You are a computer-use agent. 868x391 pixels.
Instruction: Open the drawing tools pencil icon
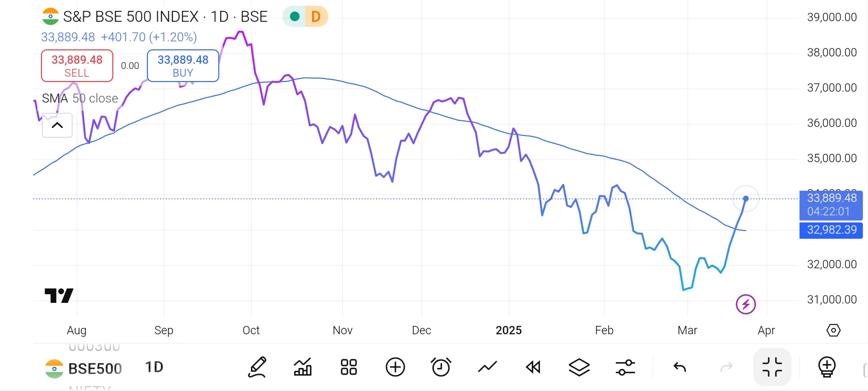257,367
